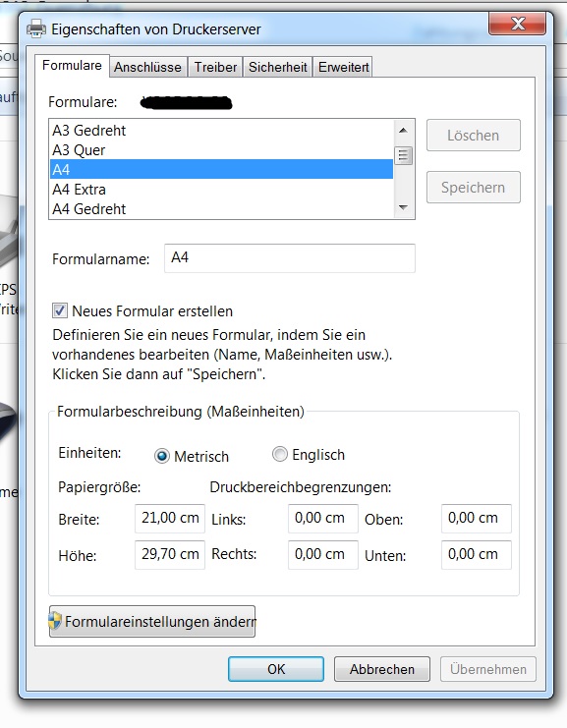Click the forms list scroll-down arrow
567x728 pixels.
click(403, 207)
